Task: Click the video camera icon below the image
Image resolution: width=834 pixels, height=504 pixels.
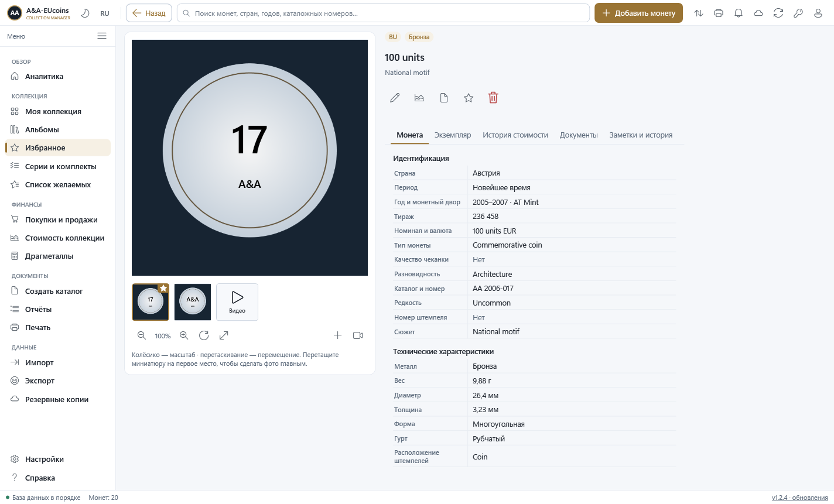Action: click(358, 335)
